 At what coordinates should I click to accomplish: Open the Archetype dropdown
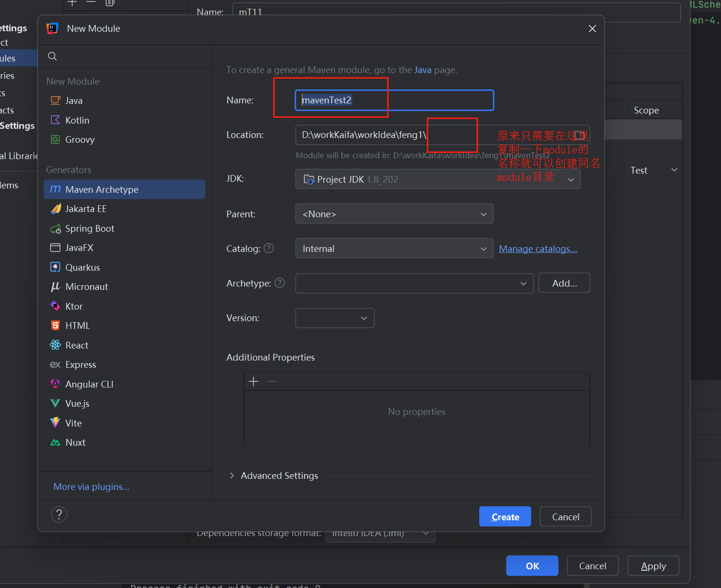[414, 283]
